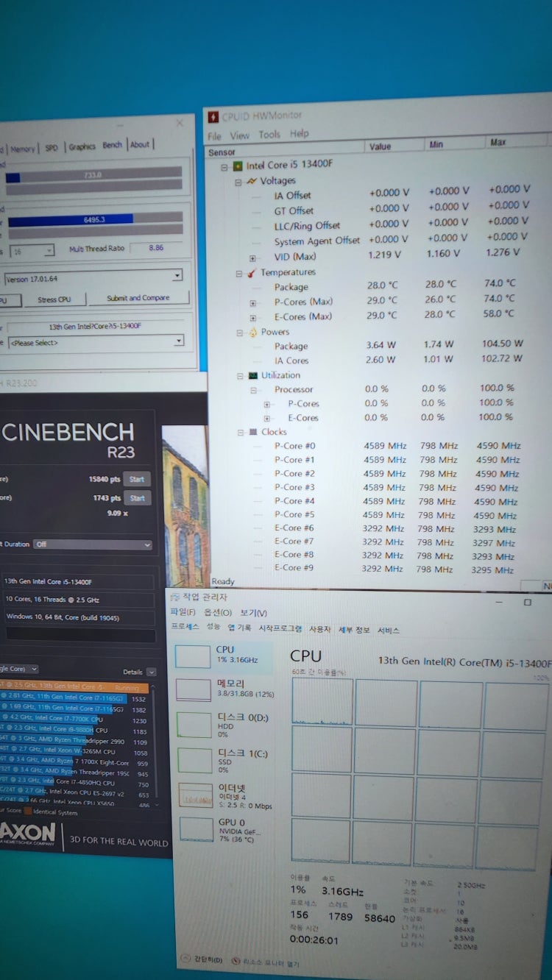Collapse the Voltages node in HWMonitor
The width and height of the screenshot is (552, 980).
(x=238, y=182)
